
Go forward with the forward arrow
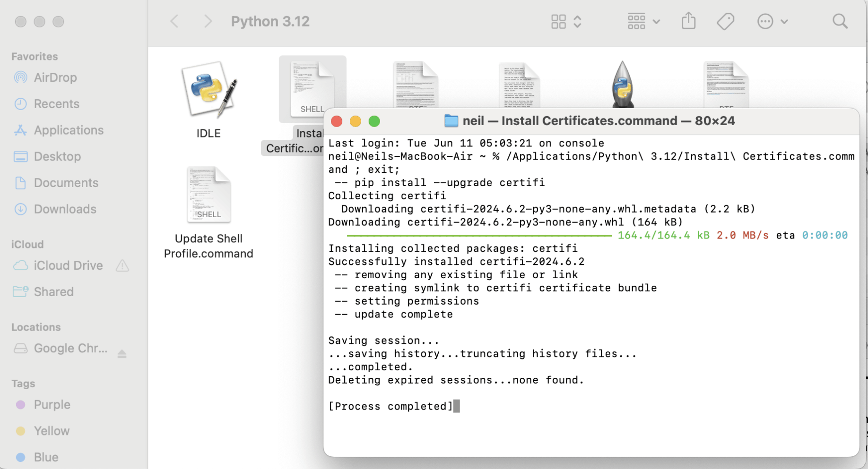208,21
